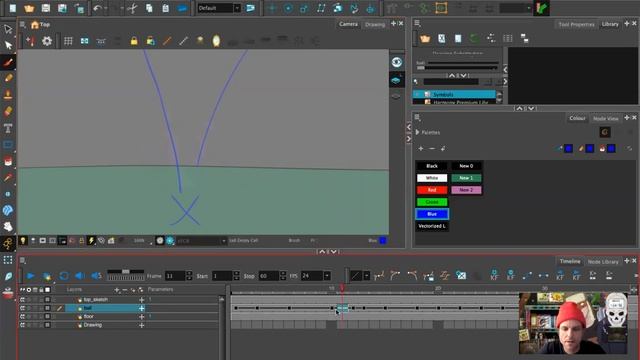Select the Text tool in left toolbar
Screen dimensions: 640x360
click(x=8, y=128)
